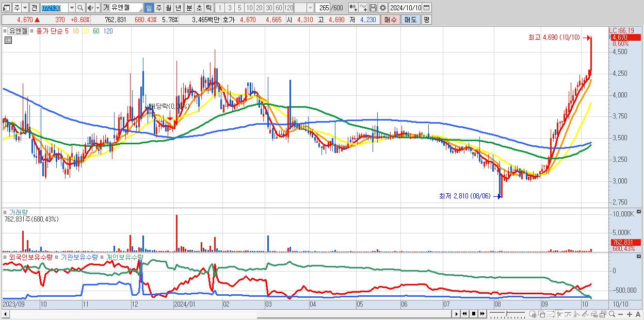
Task: Open the 주 type dropdown arrow
Action: point(25,8)
